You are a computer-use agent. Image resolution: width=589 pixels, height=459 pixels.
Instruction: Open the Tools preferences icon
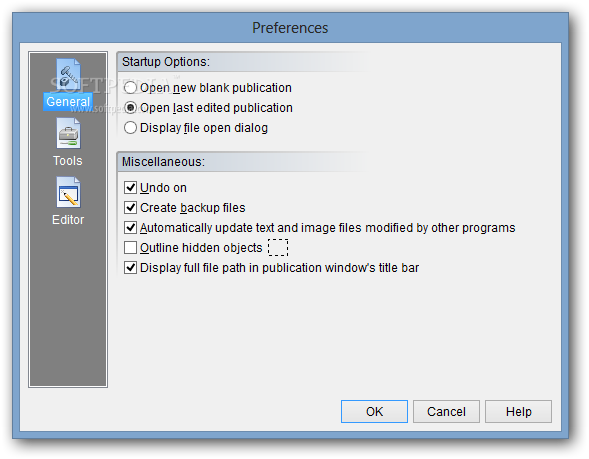[68, 133]
